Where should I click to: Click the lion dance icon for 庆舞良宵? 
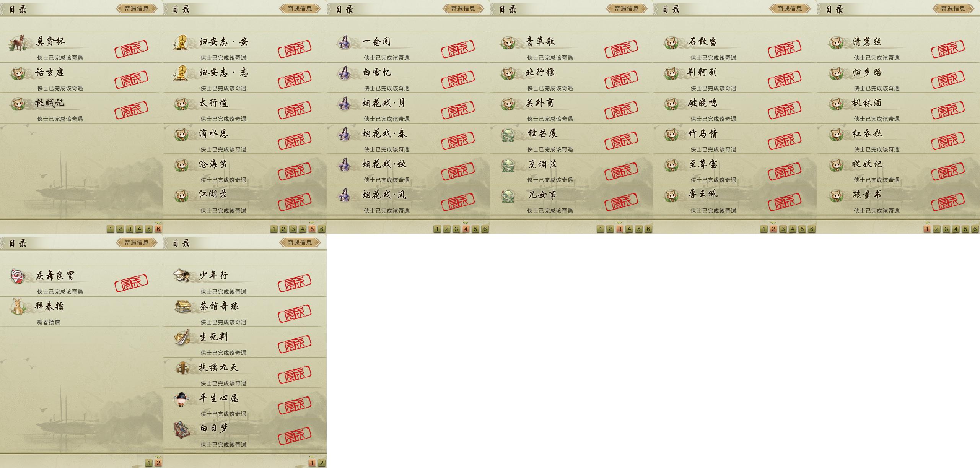18,276
